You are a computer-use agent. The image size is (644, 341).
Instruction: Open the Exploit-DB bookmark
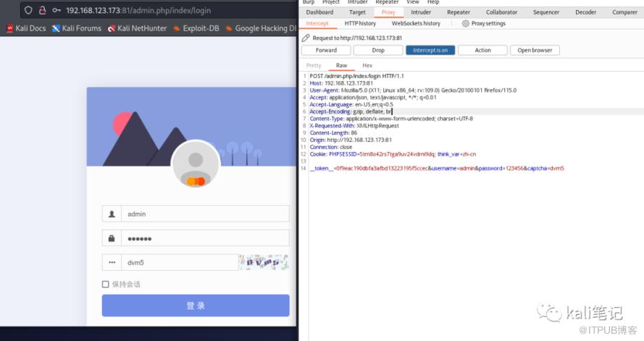pyautogui.click(x=196, y=28)
